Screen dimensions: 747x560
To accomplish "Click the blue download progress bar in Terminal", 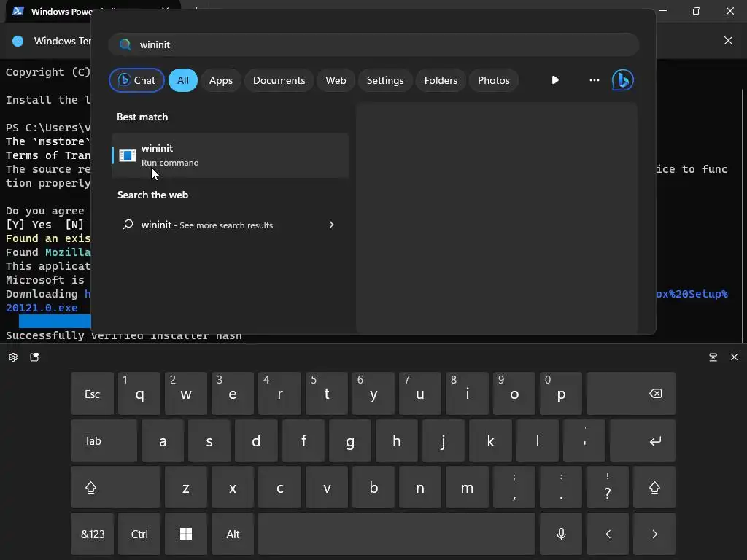I will coord(55,322).
